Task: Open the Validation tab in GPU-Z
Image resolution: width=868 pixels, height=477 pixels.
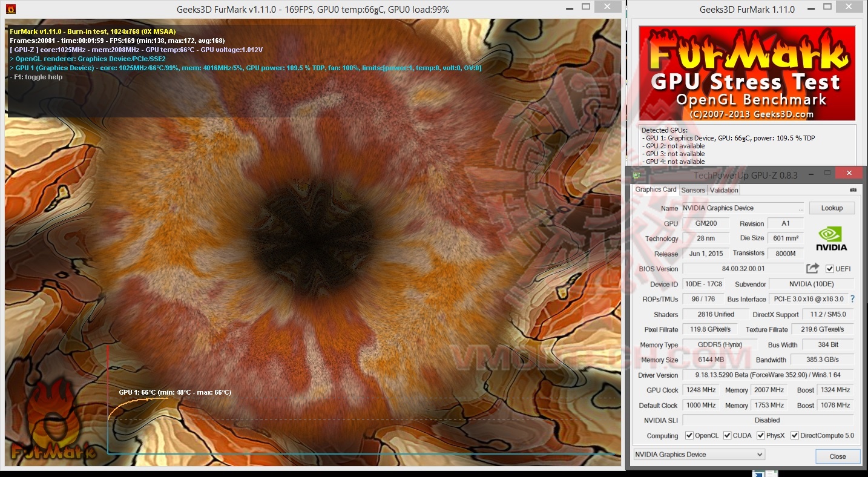Action: 724,190
